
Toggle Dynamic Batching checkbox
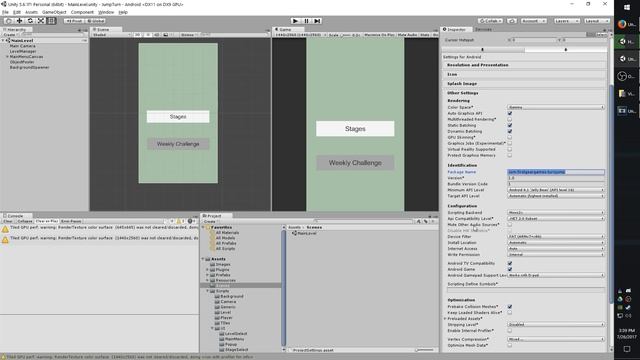[510, 131]
